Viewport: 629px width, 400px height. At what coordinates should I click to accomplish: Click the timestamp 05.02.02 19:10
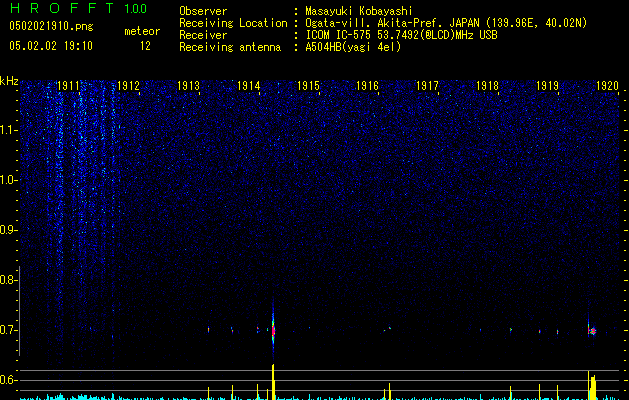coord(51,46)
